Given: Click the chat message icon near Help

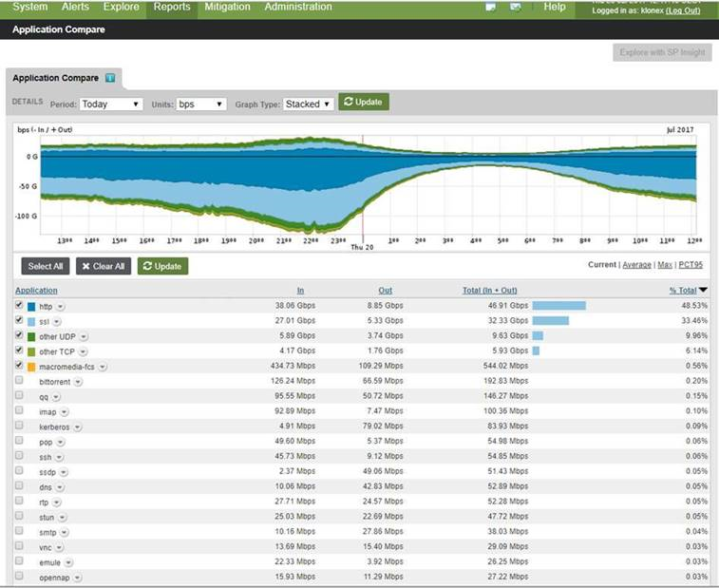Looking at the screenshot, I should pos(490,8).
